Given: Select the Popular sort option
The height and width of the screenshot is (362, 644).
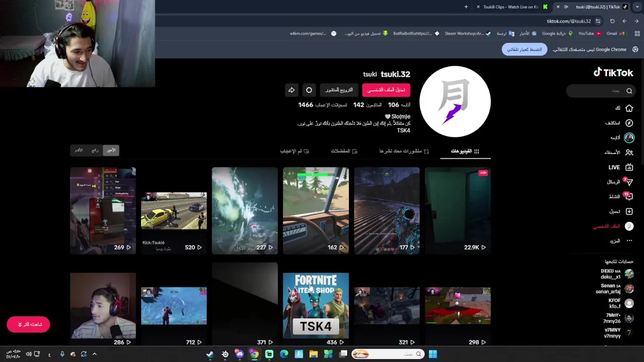Looking at the screenshot, I should click(x=95, y=150).
